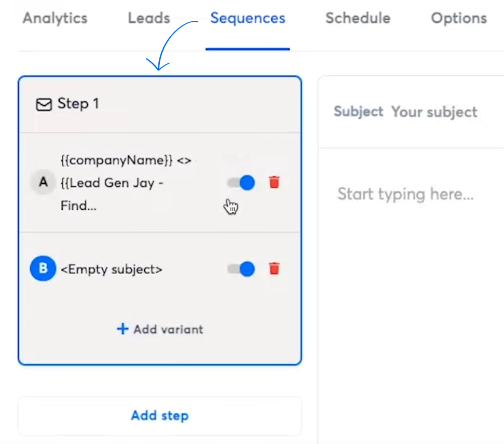Click the Subject label in the editor
This screenshot has height=444, width=504.
(358, 112)
